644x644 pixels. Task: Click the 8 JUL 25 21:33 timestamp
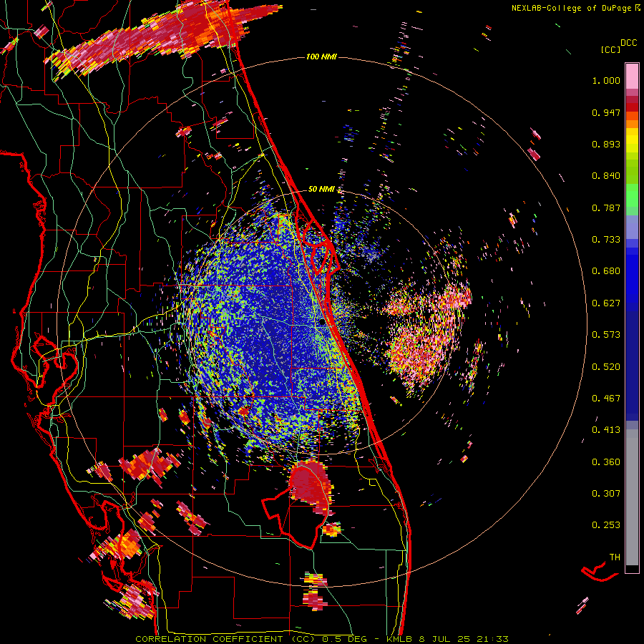click(x=464, y=639)
